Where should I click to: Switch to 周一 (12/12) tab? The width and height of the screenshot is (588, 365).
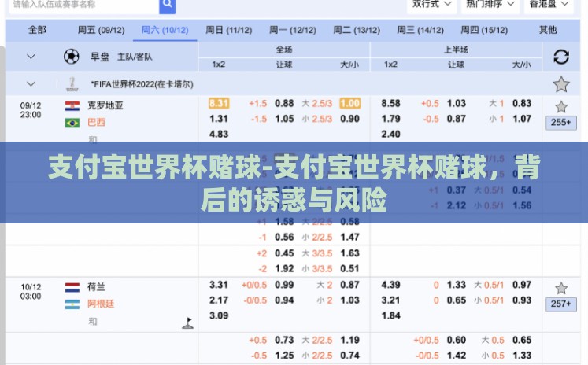click(293, 30)
